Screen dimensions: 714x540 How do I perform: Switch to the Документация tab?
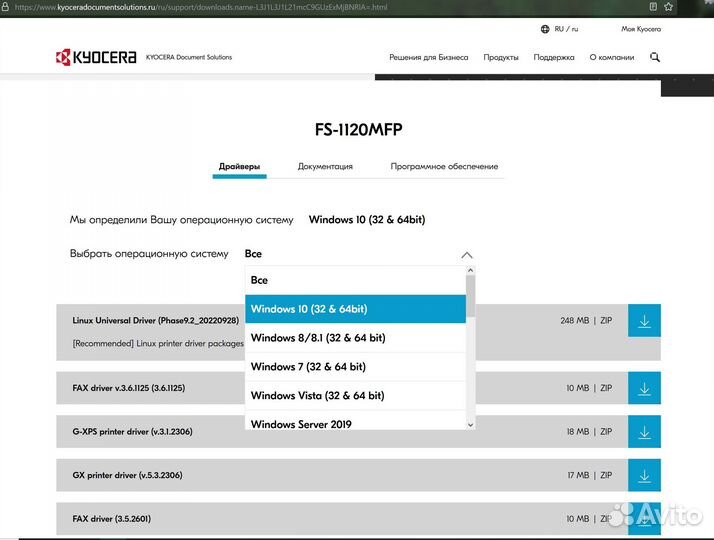coord(325,167)
